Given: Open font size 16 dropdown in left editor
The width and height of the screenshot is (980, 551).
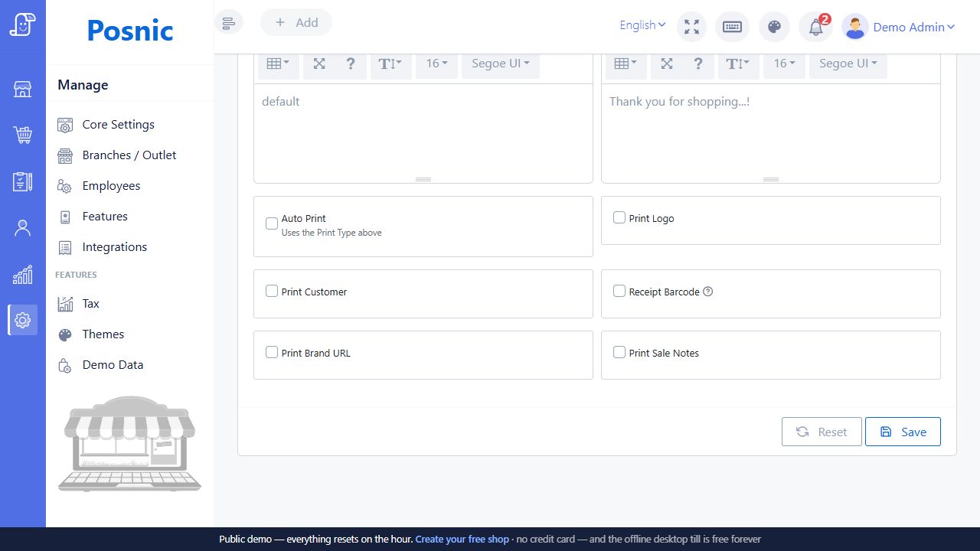Looking at the screenshot, I should [x=437, y=64].
